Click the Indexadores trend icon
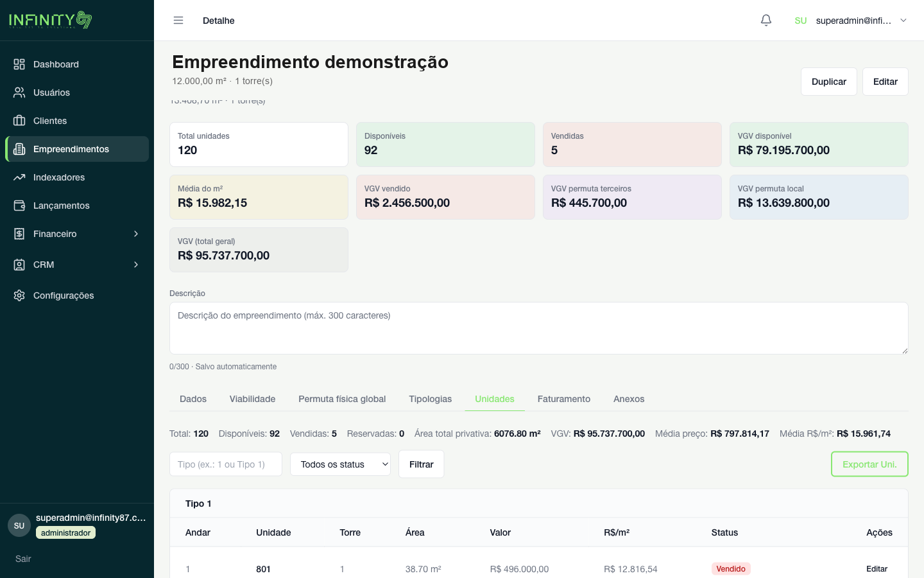The width and height of the screenshot is (924, 578). (19, 177)
